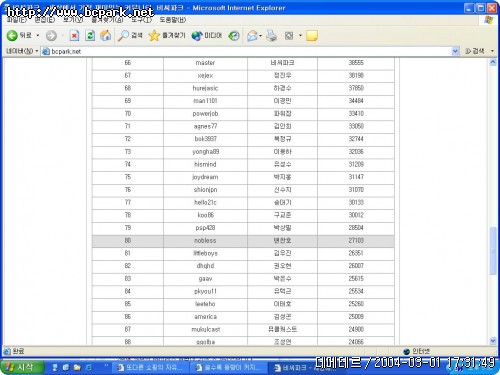Screen dimensions: 500x375
Task: Click the user ID hismind
Action: (x=205, y=164)
